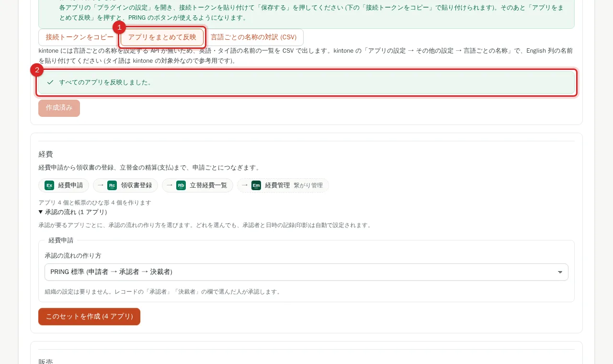The image size is (613, 364).
Task: Open the 承認の流れの作り方 dropdown
Action: click(x=306, y=272)
